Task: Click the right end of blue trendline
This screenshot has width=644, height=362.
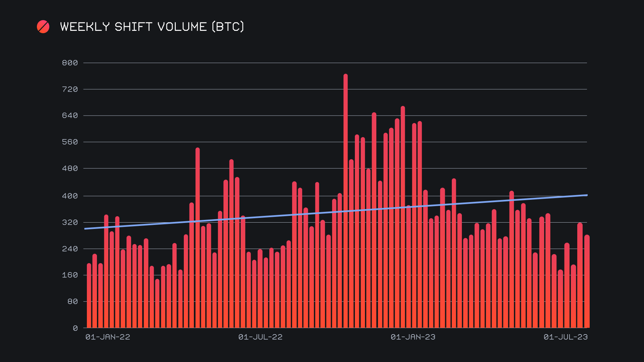Action: coord(586,195)
